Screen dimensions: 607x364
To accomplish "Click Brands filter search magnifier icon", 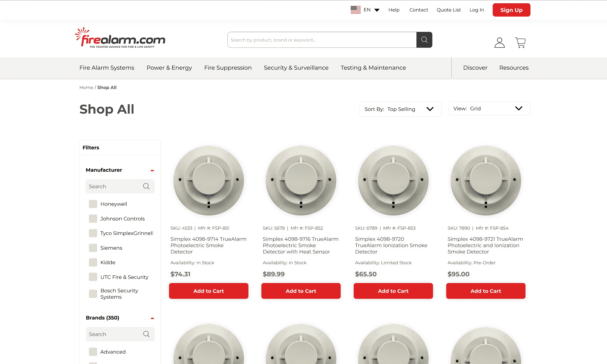I will click(x=146, y=334).
